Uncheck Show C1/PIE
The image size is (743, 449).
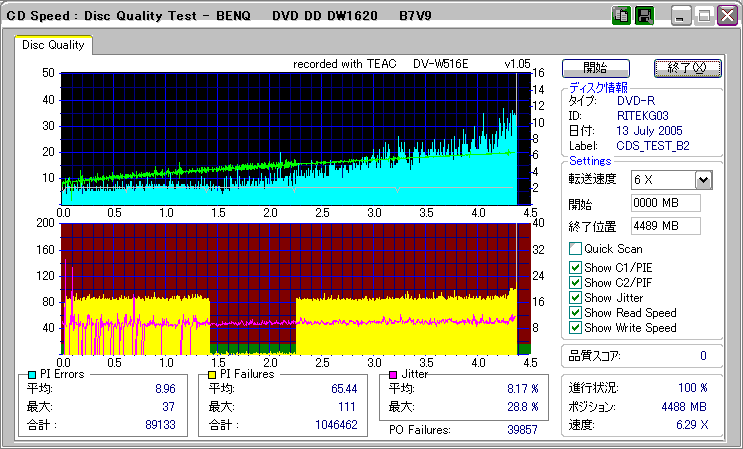pos(574,266)
